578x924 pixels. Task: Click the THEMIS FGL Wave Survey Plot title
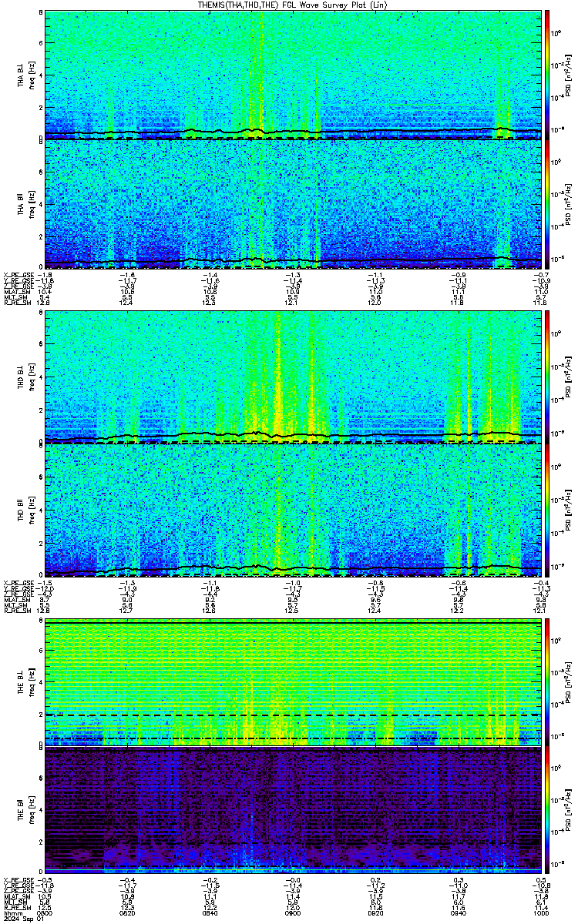click(x=288, y=5)
